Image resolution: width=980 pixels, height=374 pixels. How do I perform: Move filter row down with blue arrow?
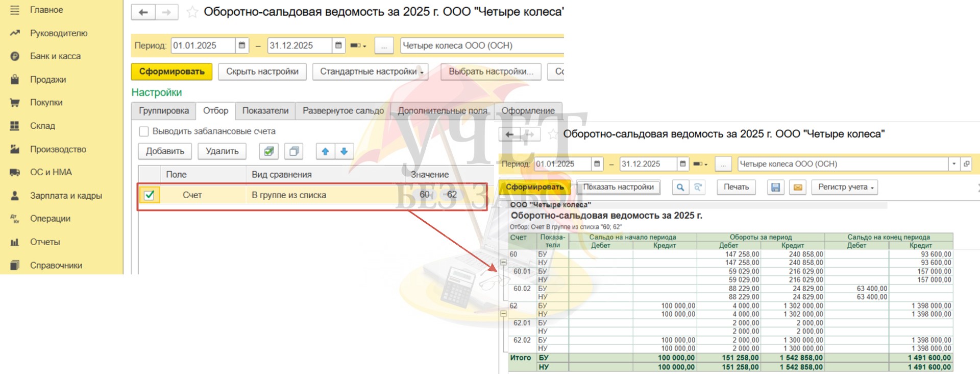pyautogui.click(x=344, y=151)
